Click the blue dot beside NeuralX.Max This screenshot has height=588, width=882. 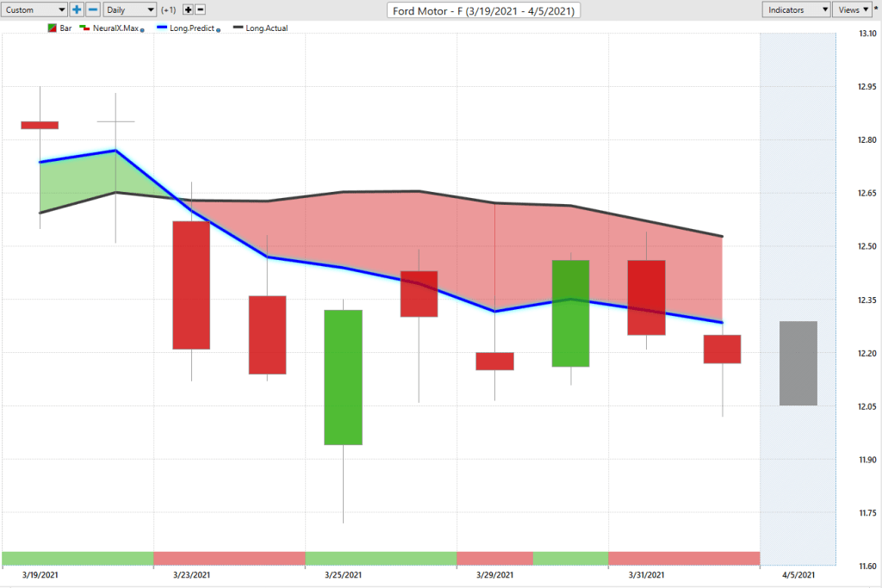(142, 30)
